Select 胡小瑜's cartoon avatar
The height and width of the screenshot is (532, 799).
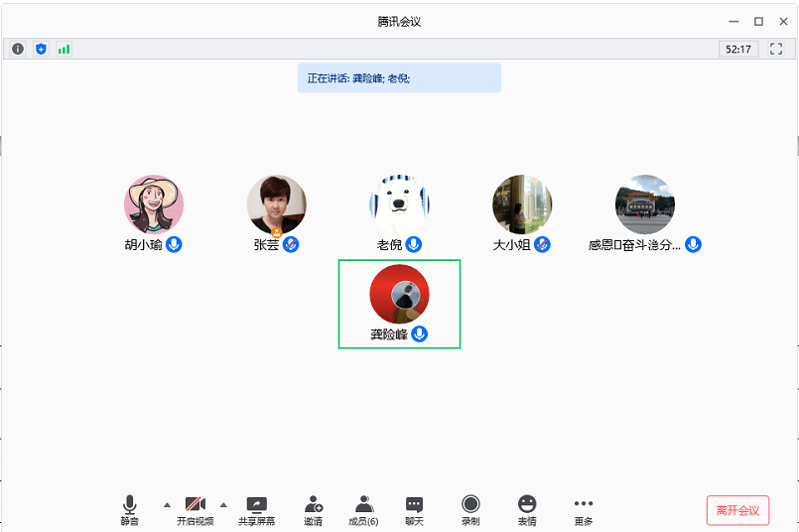point(154,204)
